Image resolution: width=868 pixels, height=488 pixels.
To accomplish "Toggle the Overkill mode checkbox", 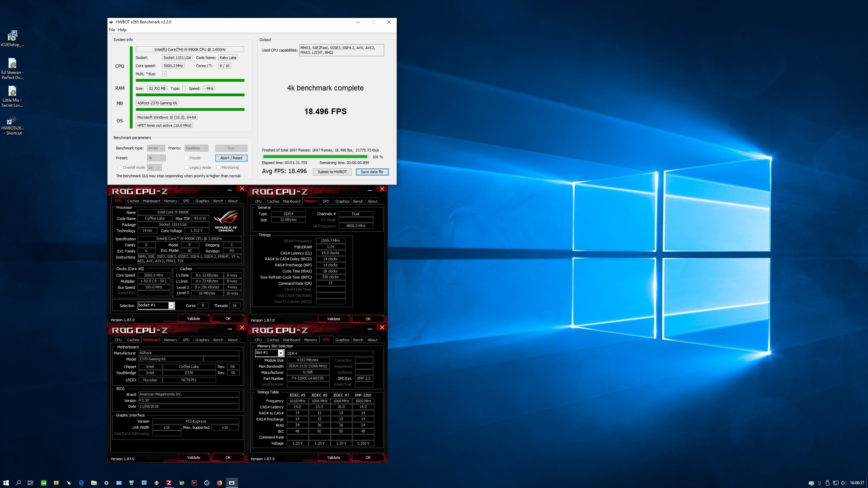I will [x=120, y=167].
